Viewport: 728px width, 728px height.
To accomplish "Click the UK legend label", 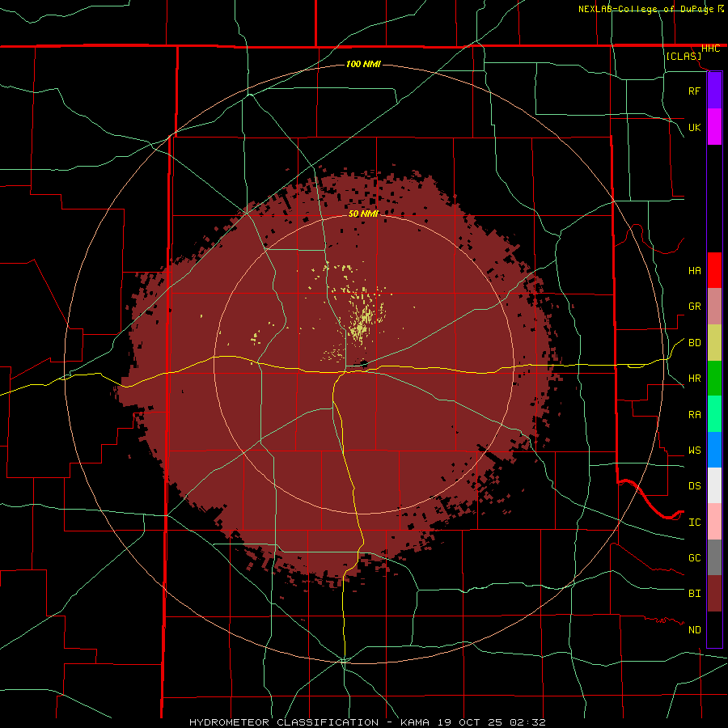I will tap(694, 128).
